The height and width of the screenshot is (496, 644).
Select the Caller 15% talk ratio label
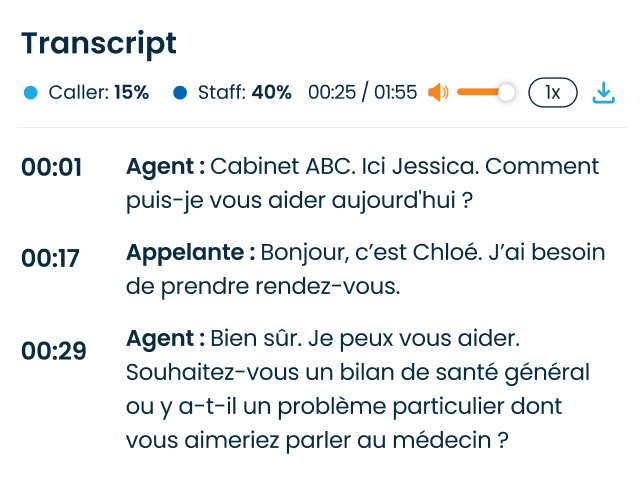98,93
